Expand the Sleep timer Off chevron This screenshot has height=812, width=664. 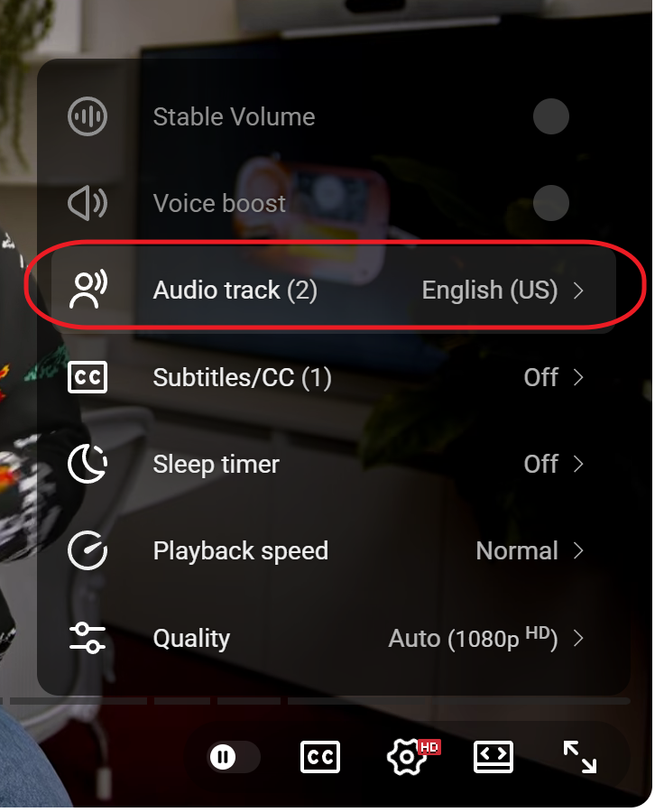click(x=578, y=464)
